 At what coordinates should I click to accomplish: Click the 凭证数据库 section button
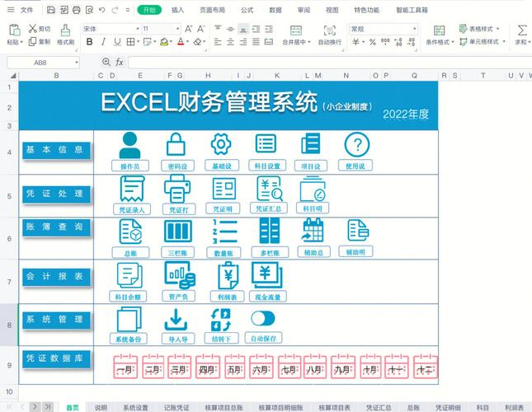point(56,359)
